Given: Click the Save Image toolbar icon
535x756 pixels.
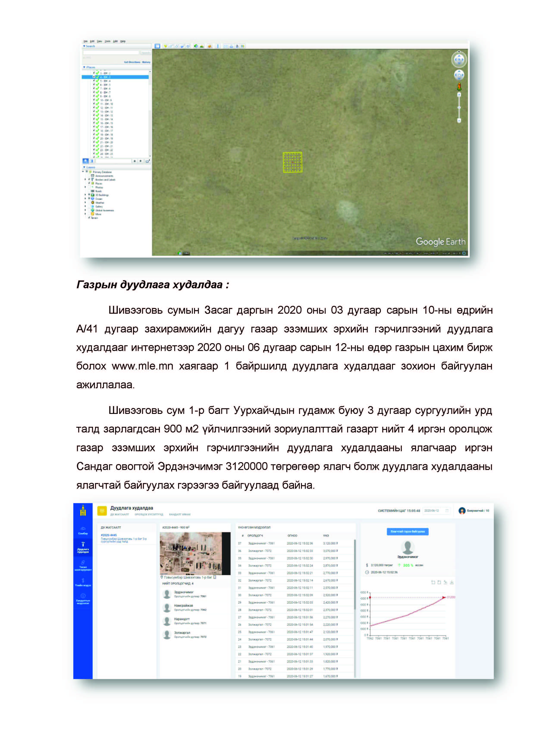Looking at the screenshot, I should pyautogui.click(x=237, y=46).
